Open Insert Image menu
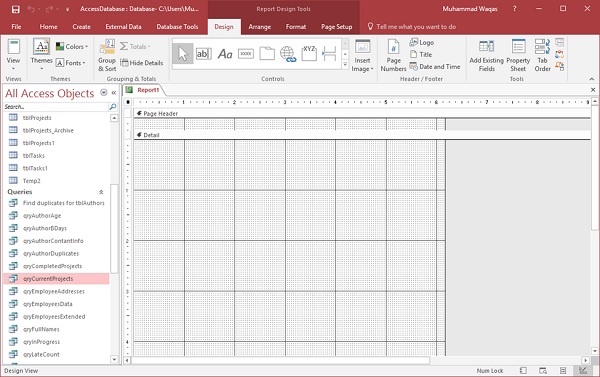The image size is (600, 377). 362,56
